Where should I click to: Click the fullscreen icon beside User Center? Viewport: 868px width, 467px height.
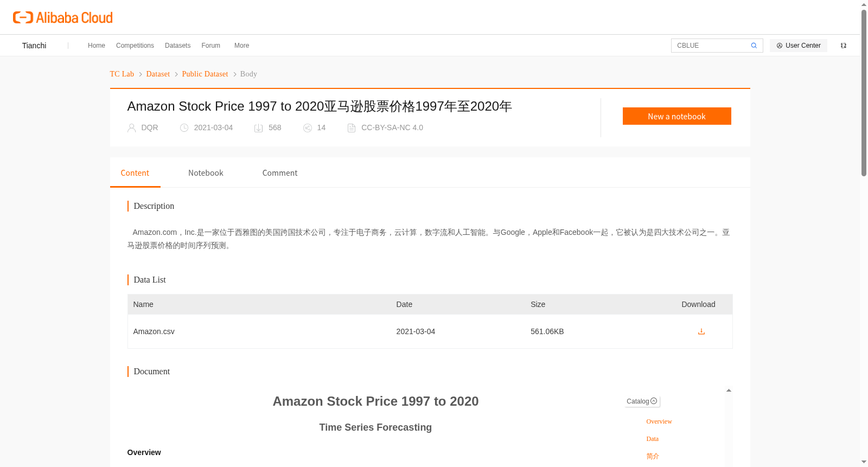[x=844, y=46]
